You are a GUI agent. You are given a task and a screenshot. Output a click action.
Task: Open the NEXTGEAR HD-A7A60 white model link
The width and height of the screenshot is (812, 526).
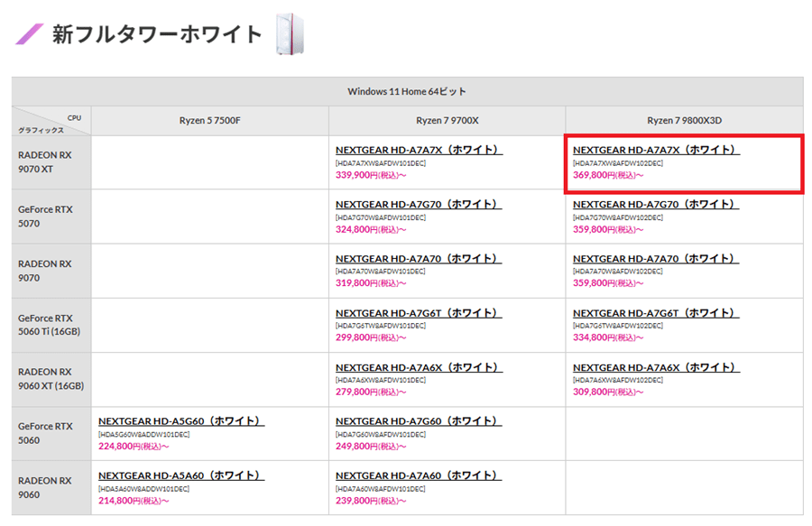[419, 475]
